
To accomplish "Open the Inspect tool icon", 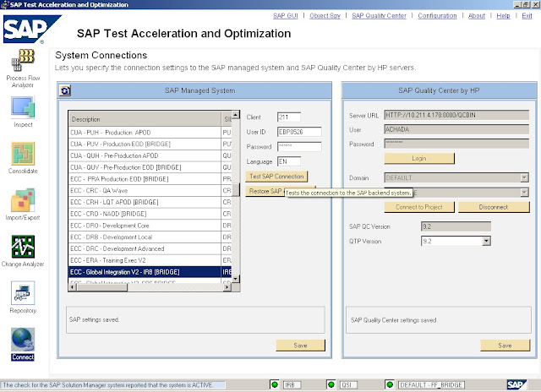I will [23, 107].
